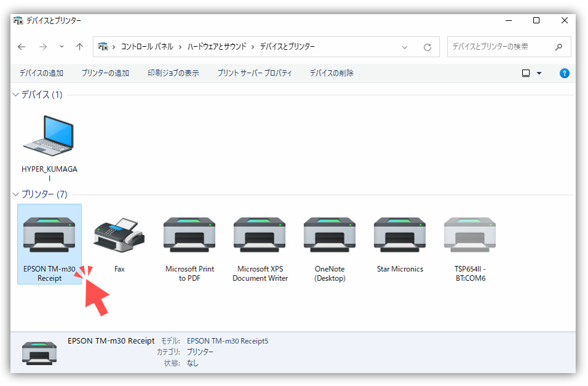Click the プリンター (7) group header text
The height and width of the screenshot is (386, 588).
click(x=44, y=194)
